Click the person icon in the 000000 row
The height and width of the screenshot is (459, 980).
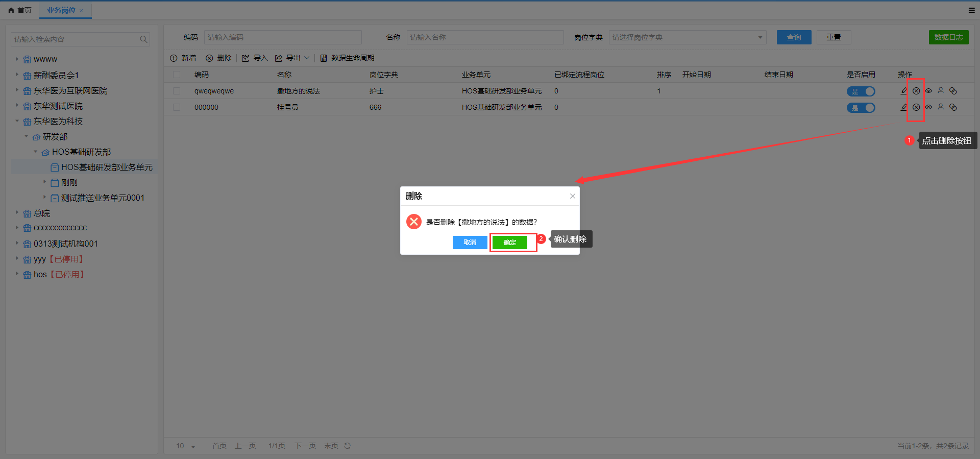coord(941,107)
